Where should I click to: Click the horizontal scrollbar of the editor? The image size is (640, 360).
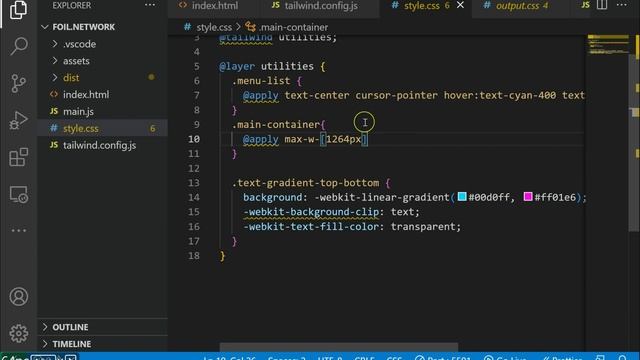point(339,347)
